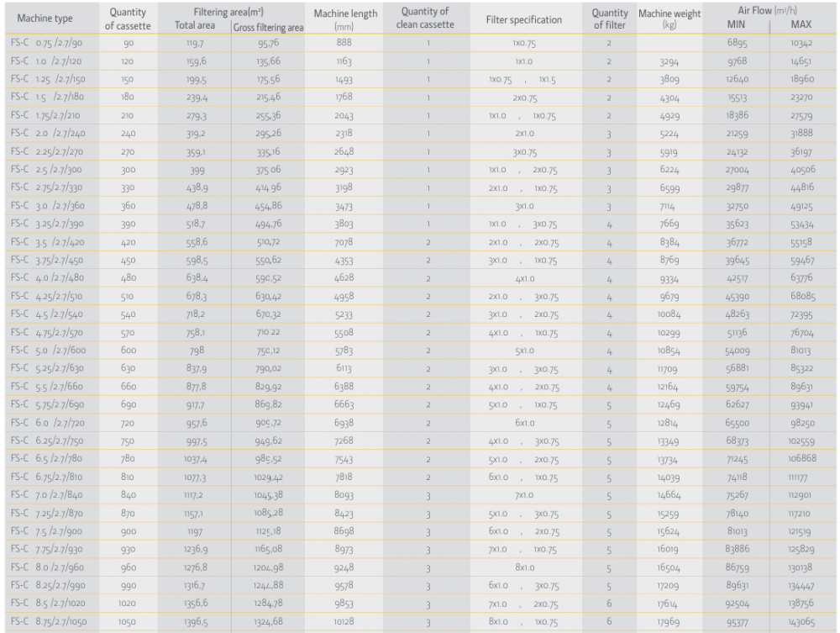
Task: Click filter specification "2x0.75" in FS-C 1.5 row
Action: 524,98
